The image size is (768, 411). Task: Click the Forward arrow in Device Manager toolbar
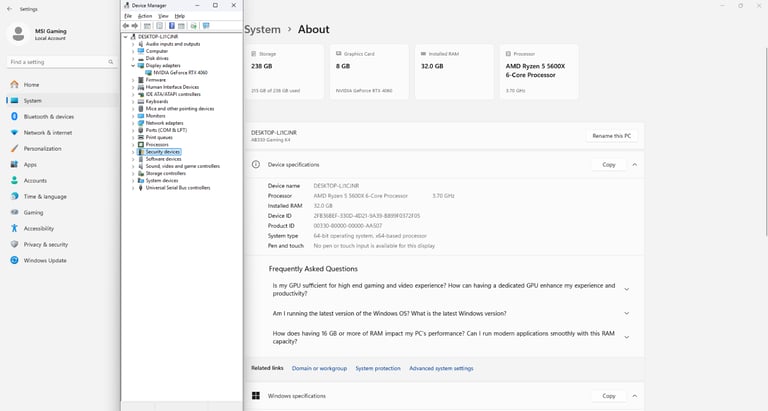[135, 26]
